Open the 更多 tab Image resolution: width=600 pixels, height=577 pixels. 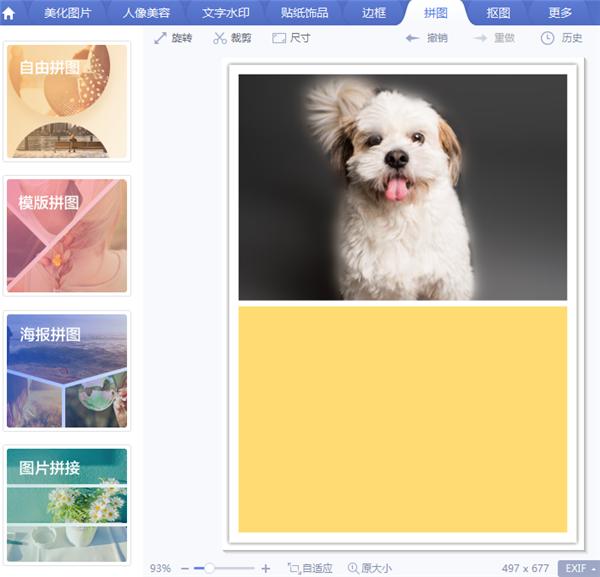[x=560, y=13]
